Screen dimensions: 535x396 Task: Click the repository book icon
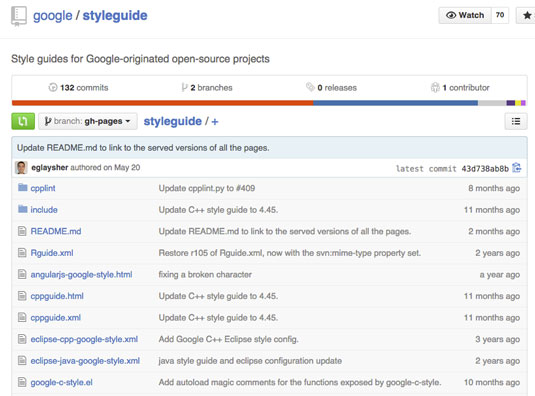pos(18,16)
